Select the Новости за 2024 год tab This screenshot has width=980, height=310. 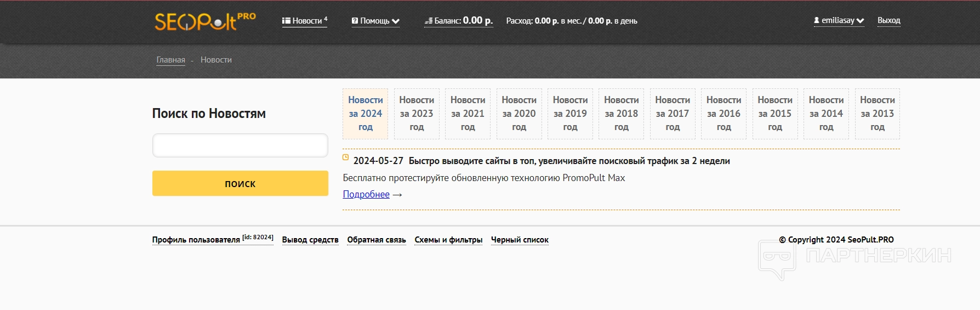click(x=366, y=114)
